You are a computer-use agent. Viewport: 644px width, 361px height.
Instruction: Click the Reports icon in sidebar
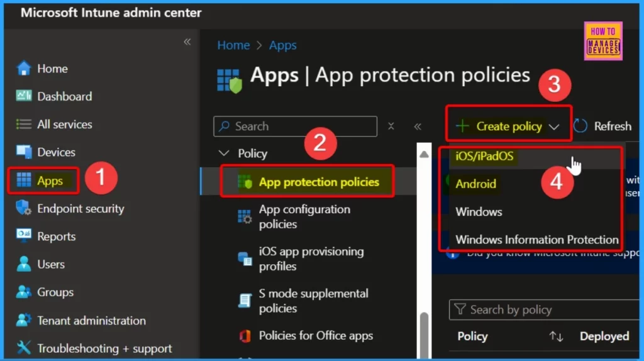[x=24, y=236]
